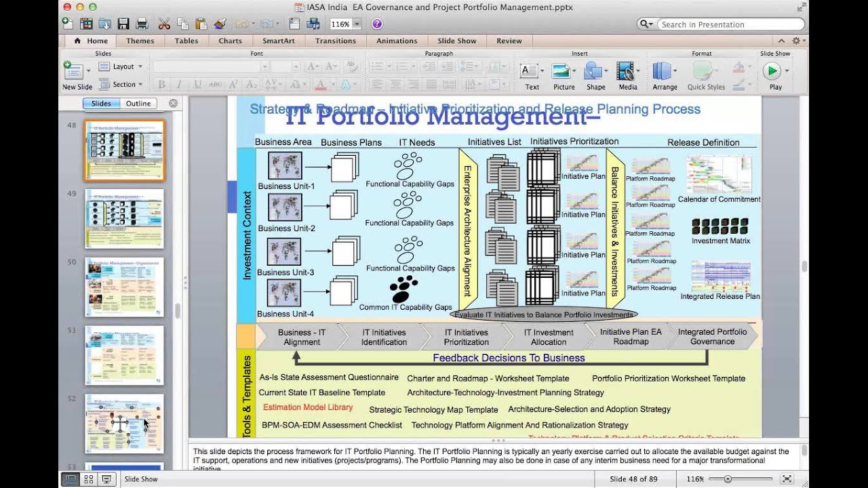Switch to Slide Sorter view icon
The image size is (868, 488).
tap(88, 479)
